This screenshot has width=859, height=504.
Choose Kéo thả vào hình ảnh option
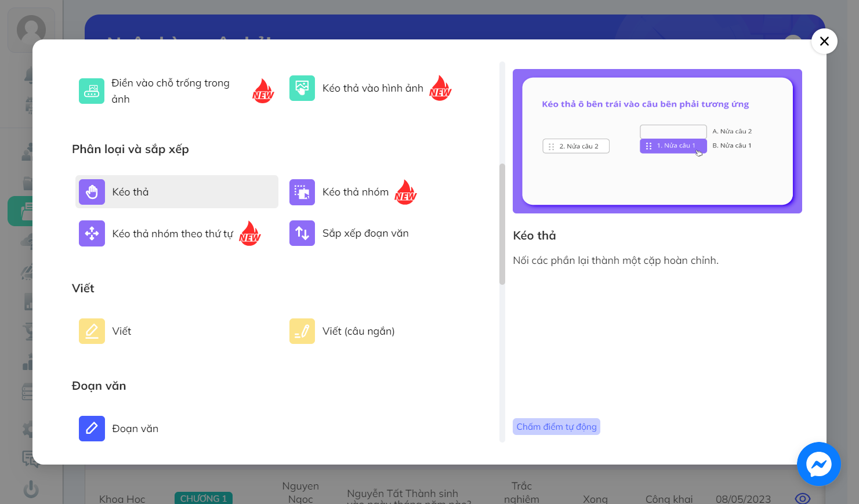[373, 88]
